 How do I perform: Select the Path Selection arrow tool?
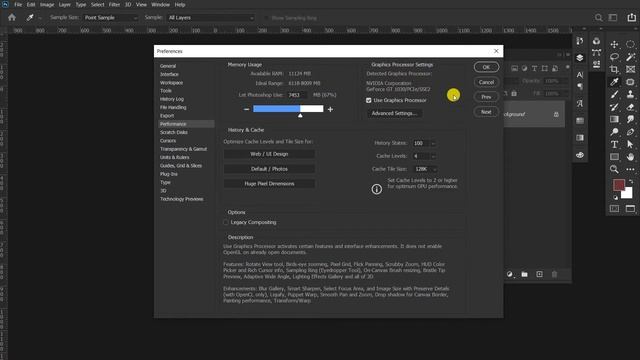click(630, 144)
